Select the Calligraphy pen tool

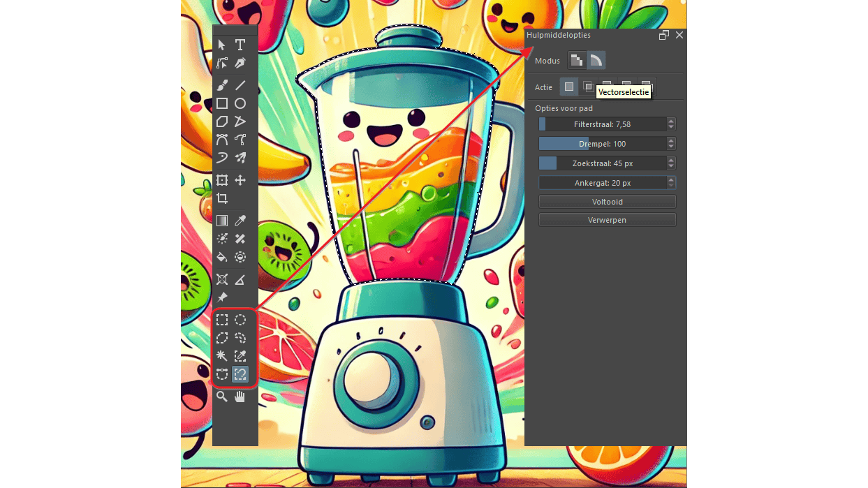click(x=240, y=63)
